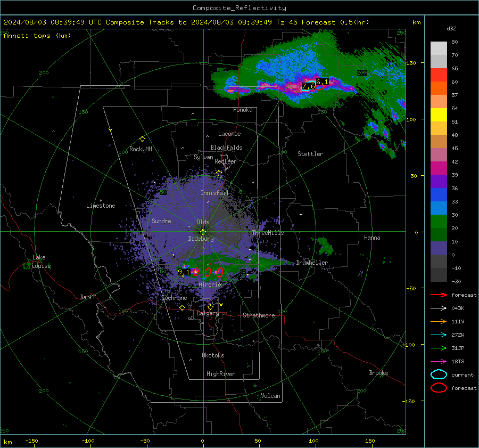Viewport: 479px width, 448px height.
Task: Click the 18TS legend label
Action: pos(458,362)
